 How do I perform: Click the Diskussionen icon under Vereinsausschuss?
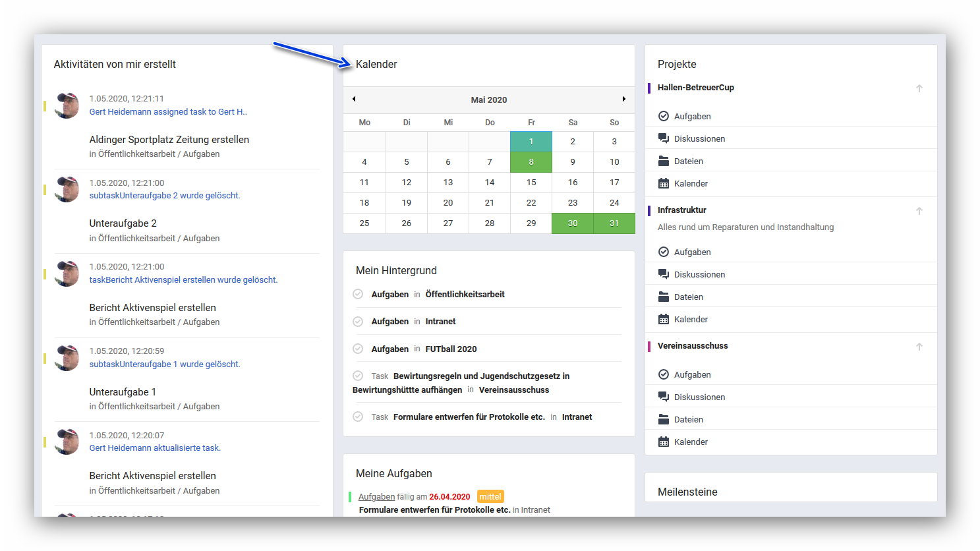point(664,397)
